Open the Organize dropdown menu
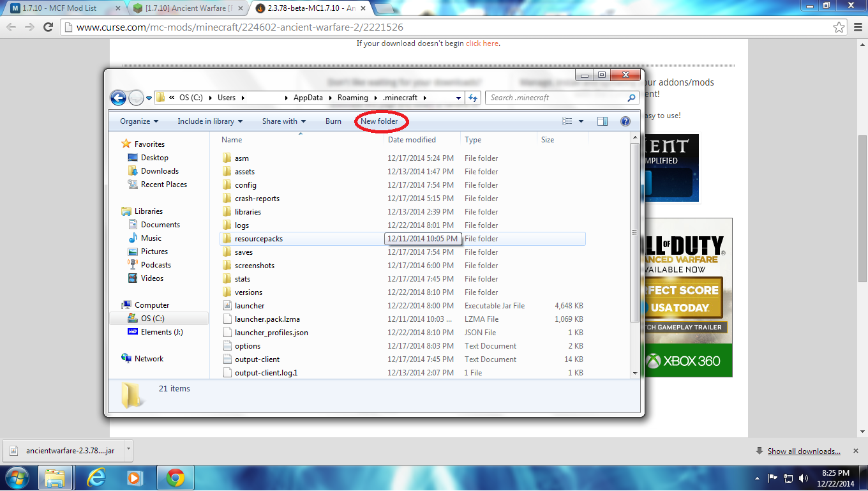This screenshot has height=491, width=868. coord(137,121)
